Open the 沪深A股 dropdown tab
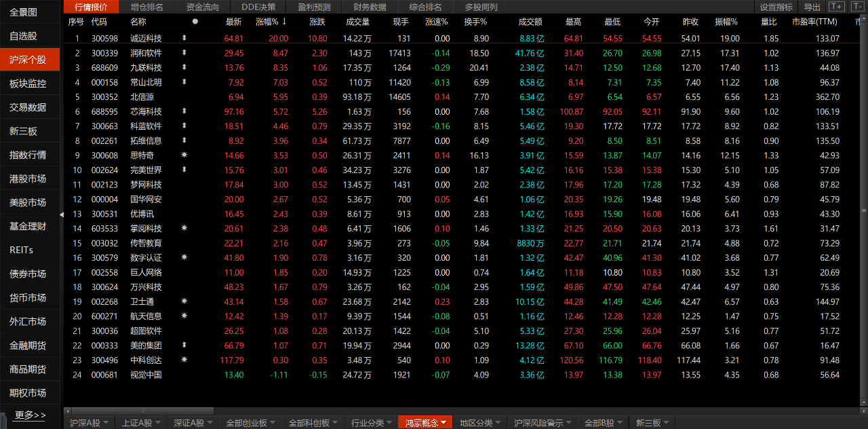The height and width of the screenshot is (429, 868). click(x=89, y=423)
